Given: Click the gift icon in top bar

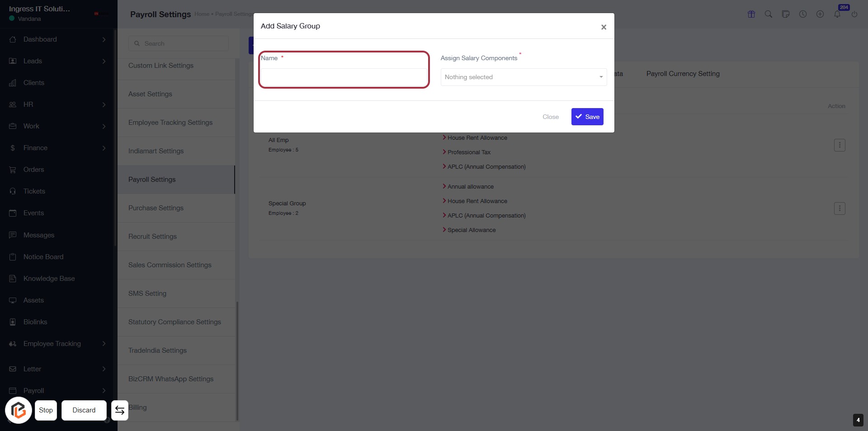Looking at the screenshot, I should (751, 14).
